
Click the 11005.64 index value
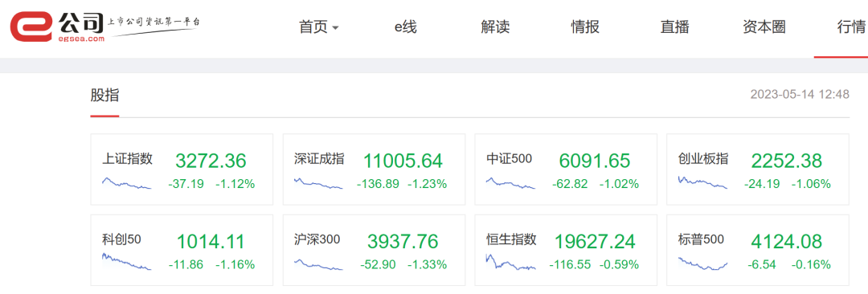coord(403,161)
